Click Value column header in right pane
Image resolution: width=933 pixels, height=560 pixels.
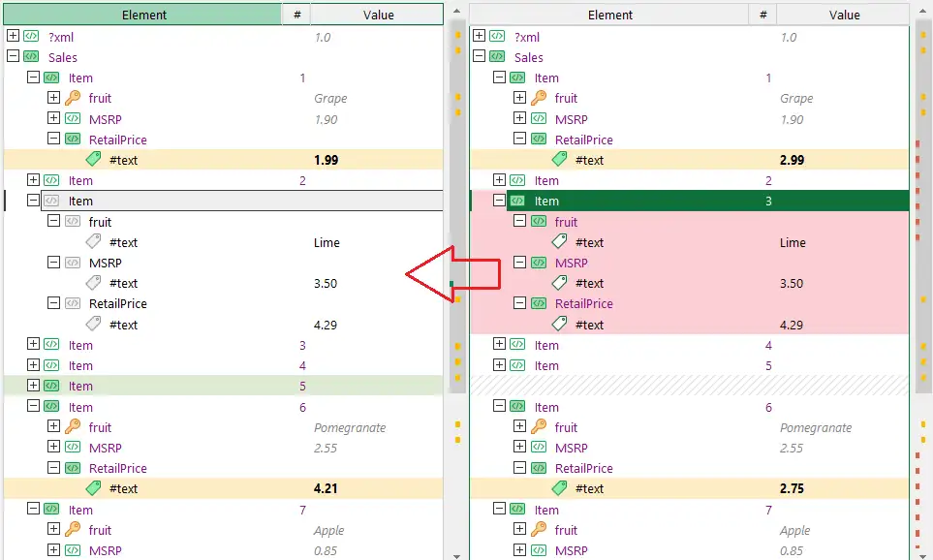coord(844,15)
